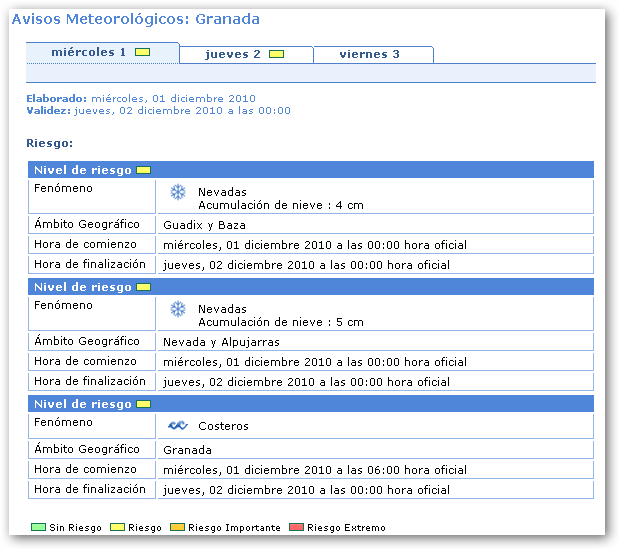Click the red Riesgo Extremo legend swatch
The height and width of the screenshot is (549, 619).
click(x=296, y=527)
